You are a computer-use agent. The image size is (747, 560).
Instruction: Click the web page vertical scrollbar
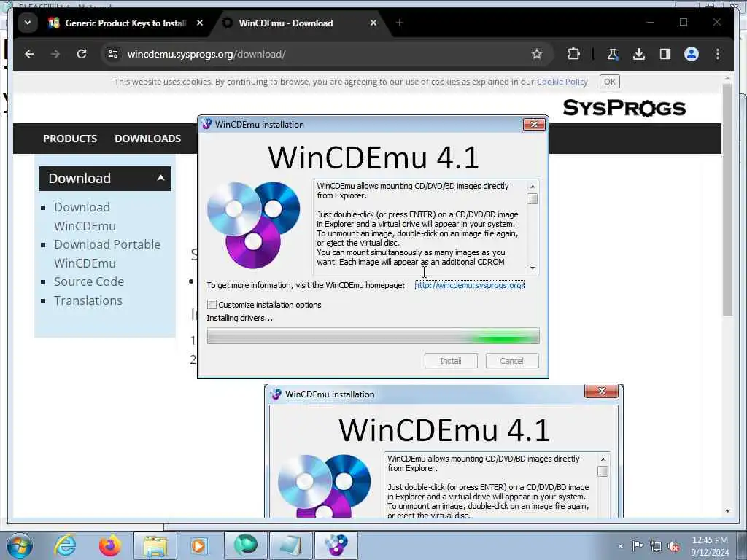pos(727,200)
